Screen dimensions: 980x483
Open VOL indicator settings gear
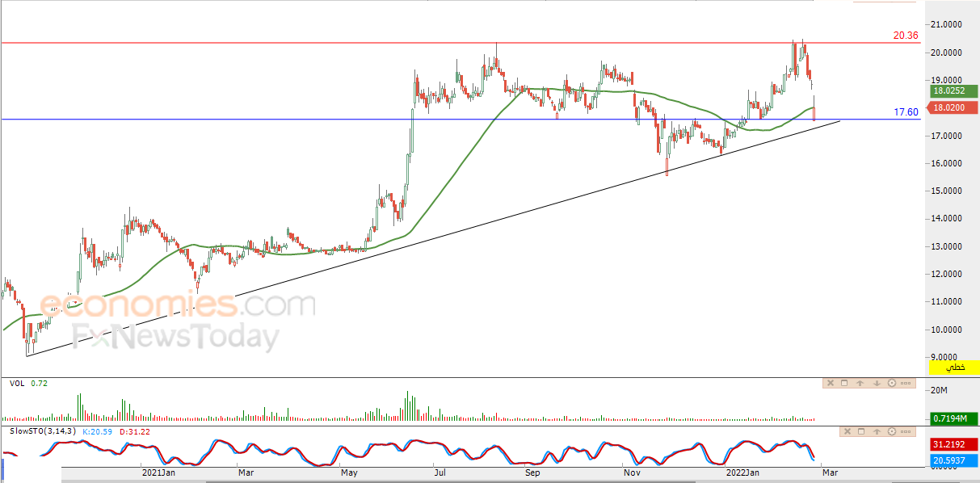click(892, 383)
